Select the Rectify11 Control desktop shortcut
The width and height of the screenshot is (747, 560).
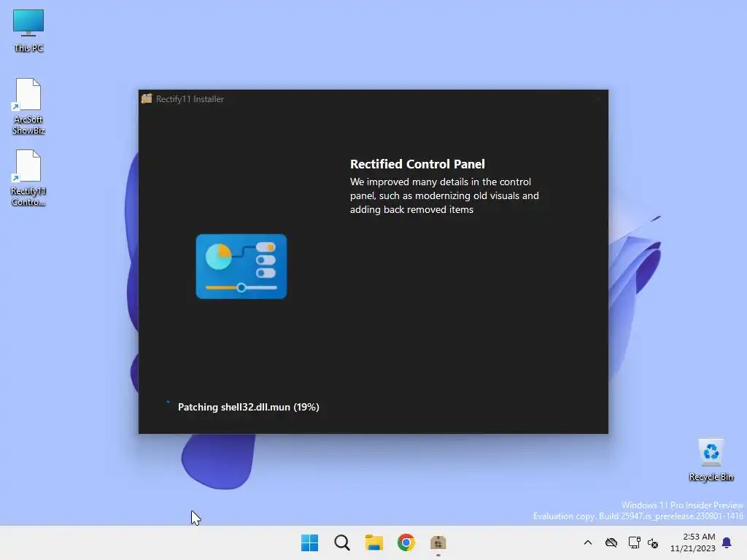coord(28,178)
